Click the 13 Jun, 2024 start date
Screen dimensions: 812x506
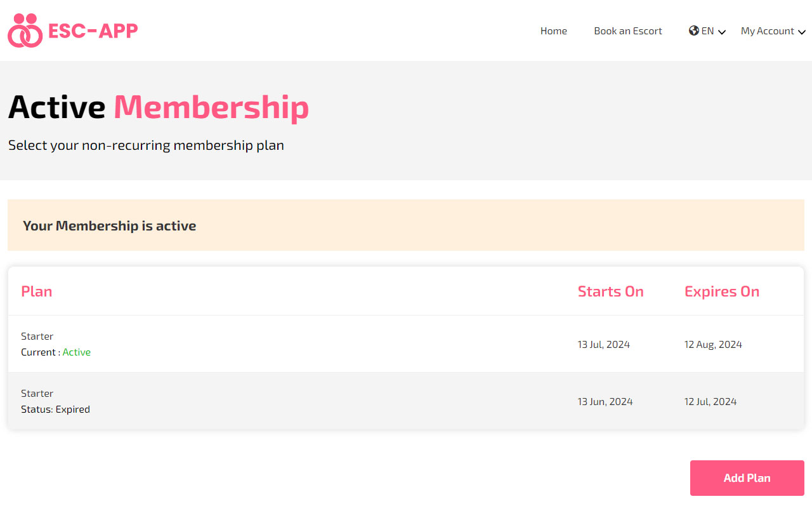click(x=605, y=402)
